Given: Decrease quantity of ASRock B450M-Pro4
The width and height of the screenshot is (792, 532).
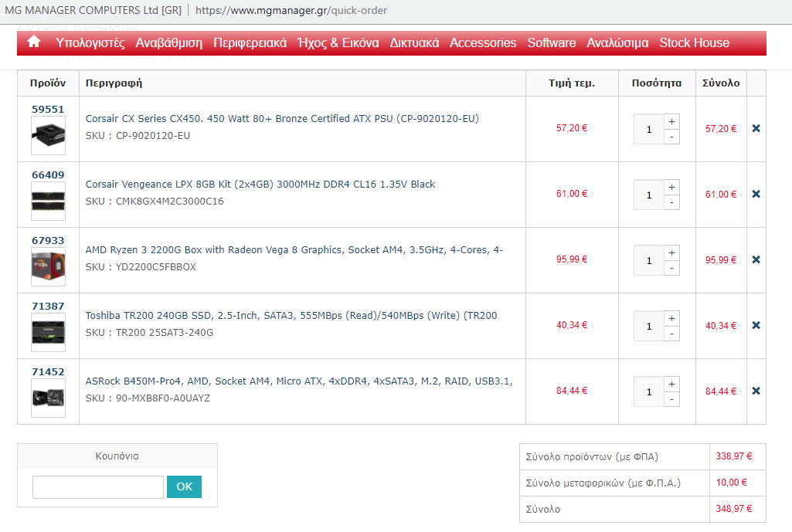Looking at the screenshot, I should tap(671, 399).
